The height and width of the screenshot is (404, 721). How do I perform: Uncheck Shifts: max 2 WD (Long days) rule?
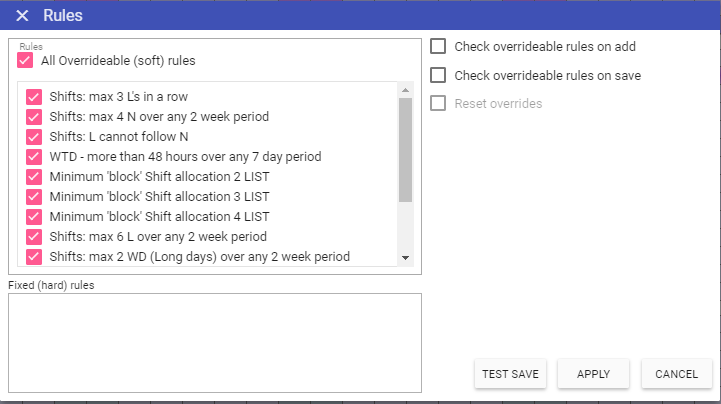click(x=34, y=257)
